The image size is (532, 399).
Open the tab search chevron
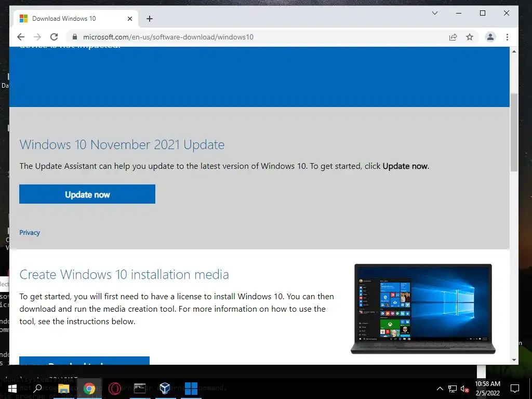click(435, 13)
